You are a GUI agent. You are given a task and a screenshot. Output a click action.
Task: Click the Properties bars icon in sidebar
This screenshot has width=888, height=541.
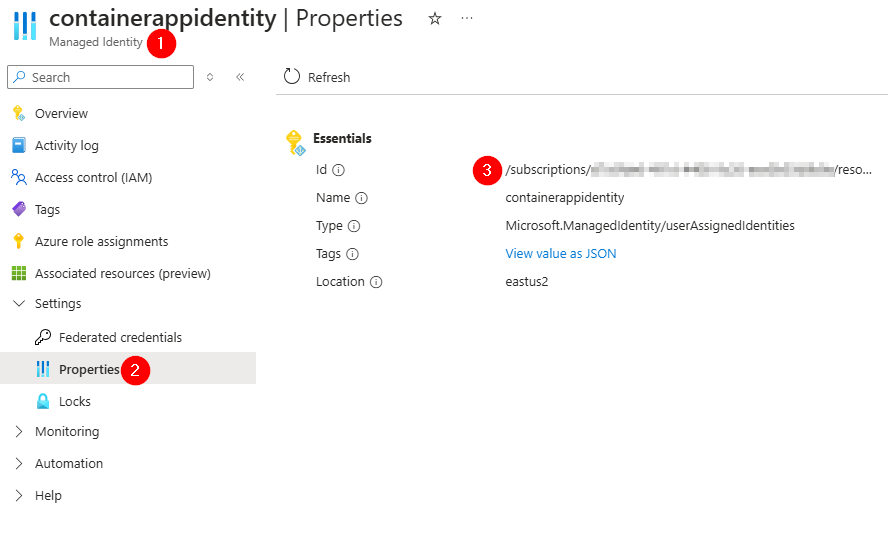click(42, 369)
